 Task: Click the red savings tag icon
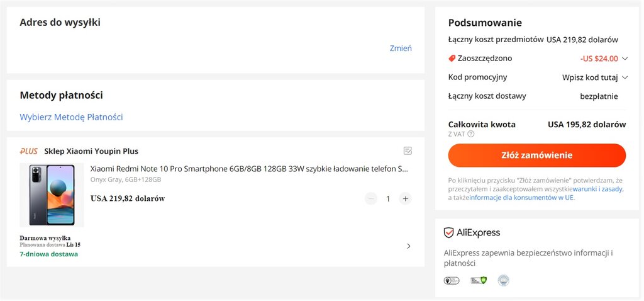click(452, 59)
